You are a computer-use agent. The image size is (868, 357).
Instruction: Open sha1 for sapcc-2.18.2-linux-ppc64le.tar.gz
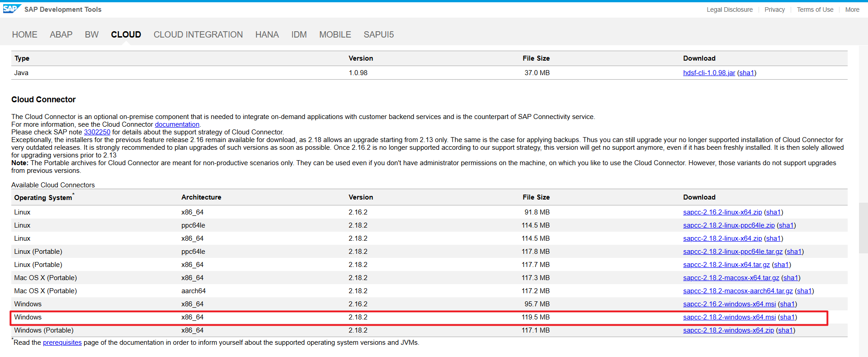tap(794, 252)
